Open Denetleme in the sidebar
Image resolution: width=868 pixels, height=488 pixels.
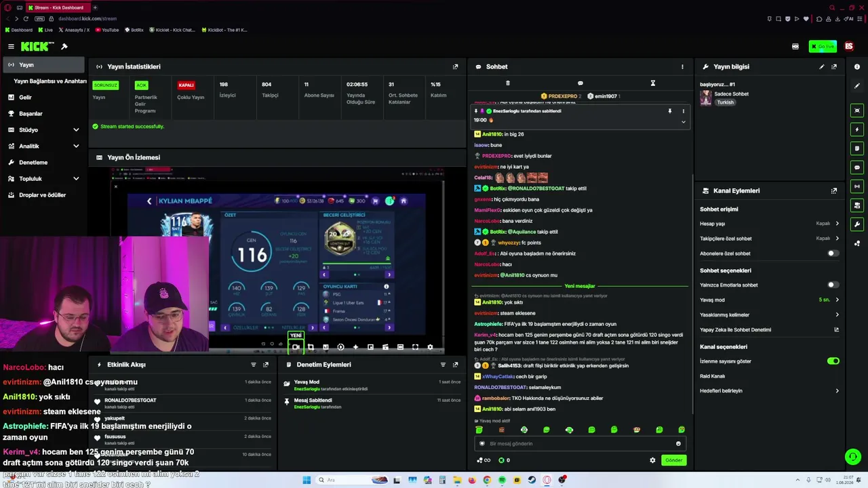tap(44, 163)
